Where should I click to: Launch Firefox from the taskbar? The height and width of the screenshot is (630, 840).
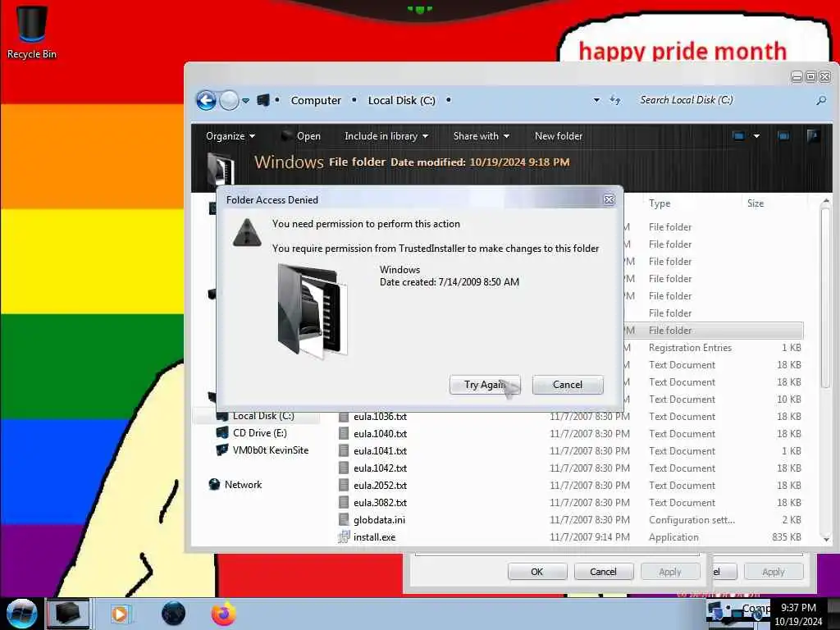[223, 614]
